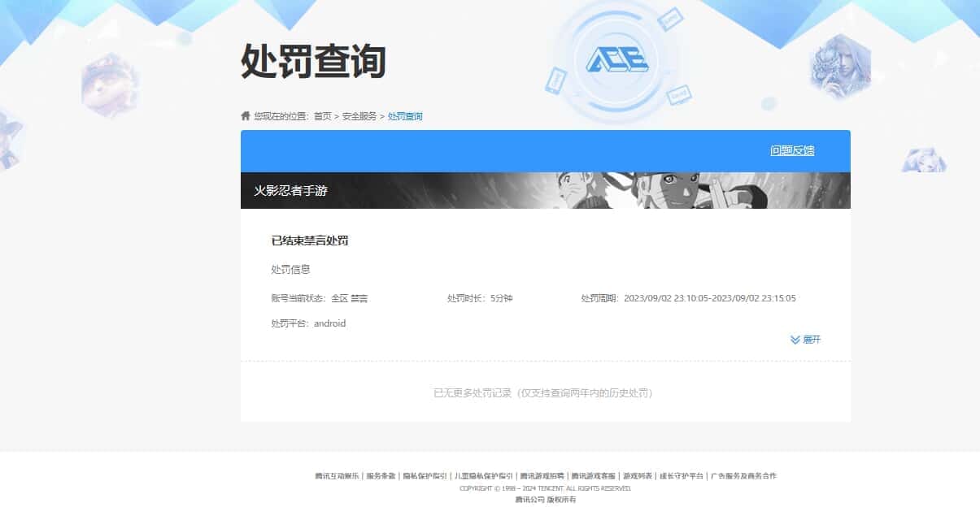This screenshot has height=520, width=980.
Task: Open the 首页 breadcrumb link
Action: pyautogui.click(x=323, y=116)
